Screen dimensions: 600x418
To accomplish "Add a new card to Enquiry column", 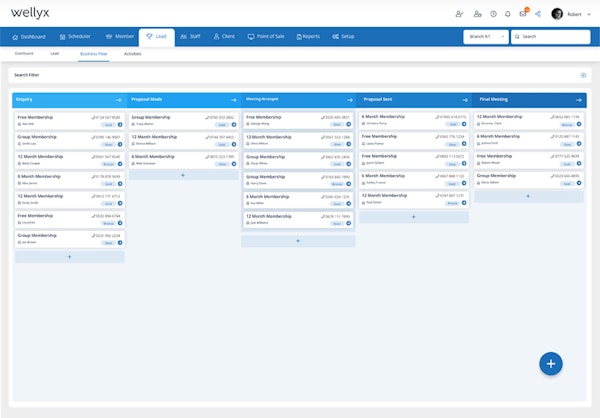I will pos(70,257).
